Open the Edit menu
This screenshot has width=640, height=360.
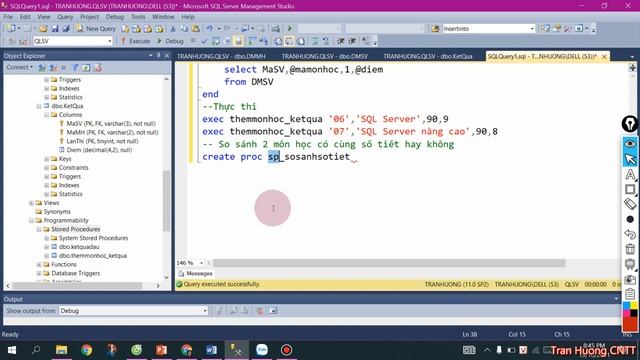(x=25, y=17)
